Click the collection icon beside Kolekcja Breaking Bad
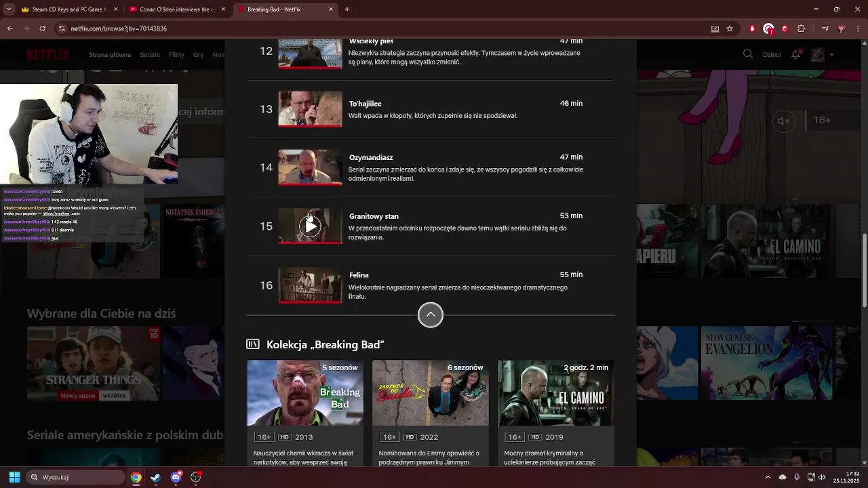The height and width of the screenshot is (488, 868). [x=253, y=344]
